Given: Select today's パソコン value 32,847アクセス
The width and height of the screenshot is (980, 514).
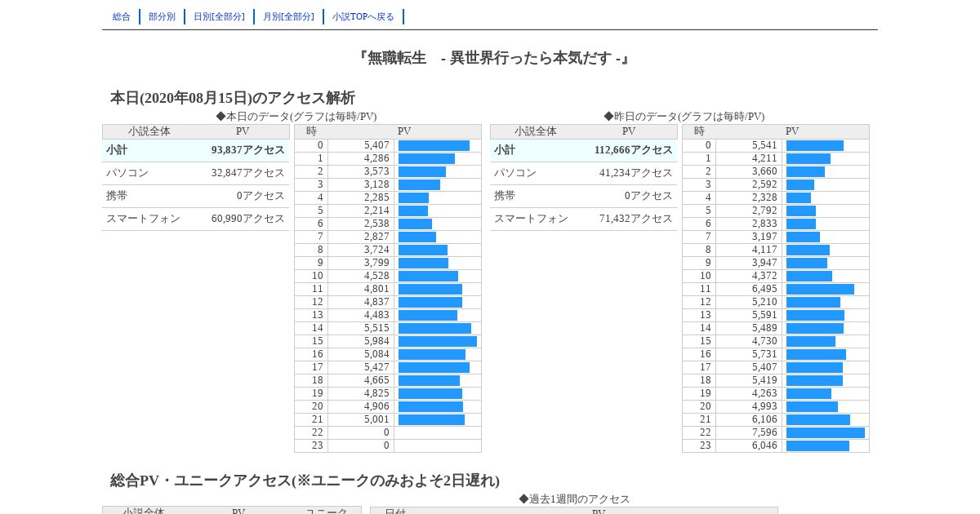Looking at the screenshot, I should 248,173.
